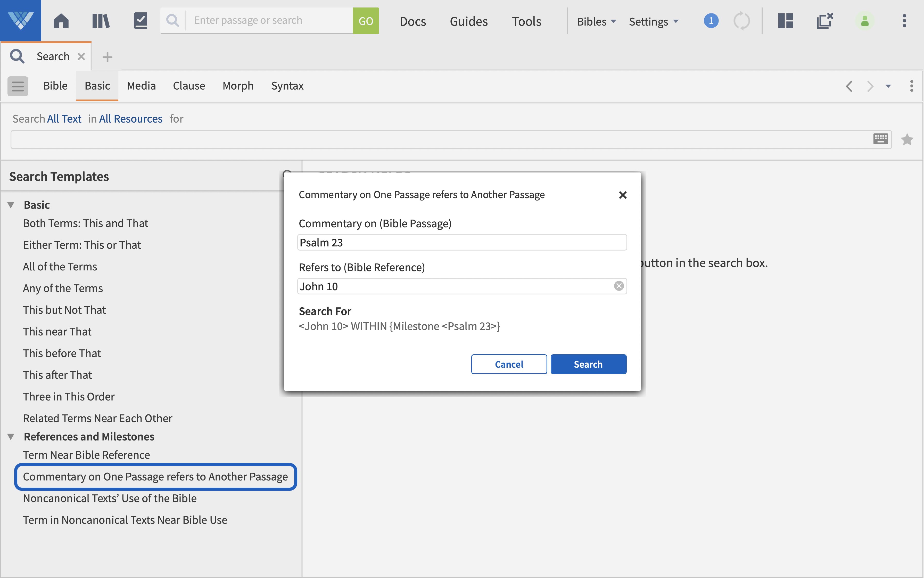This screenshot has width=924, height=578.
Task: Clear the John 10 reference field
Action: [x=619, y=286]
